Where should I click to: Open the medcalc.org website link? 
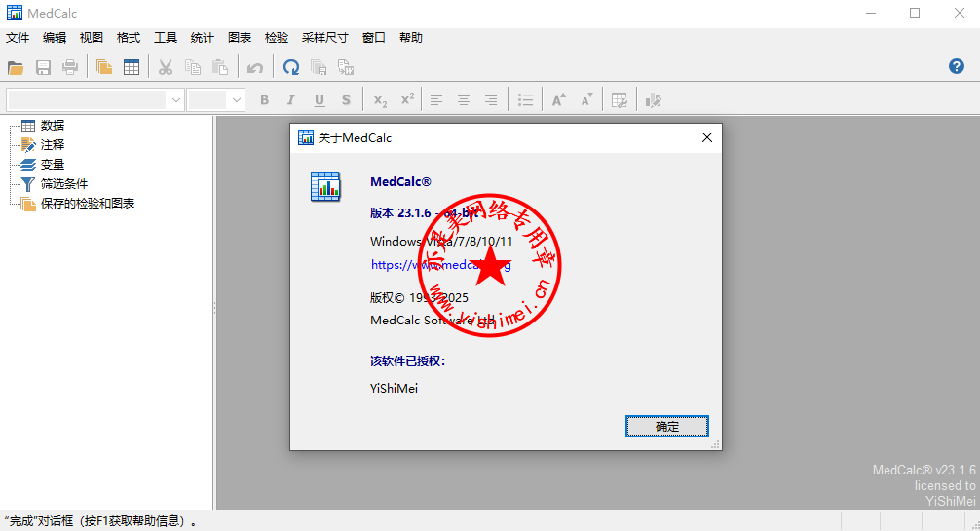tap(440, 265)
